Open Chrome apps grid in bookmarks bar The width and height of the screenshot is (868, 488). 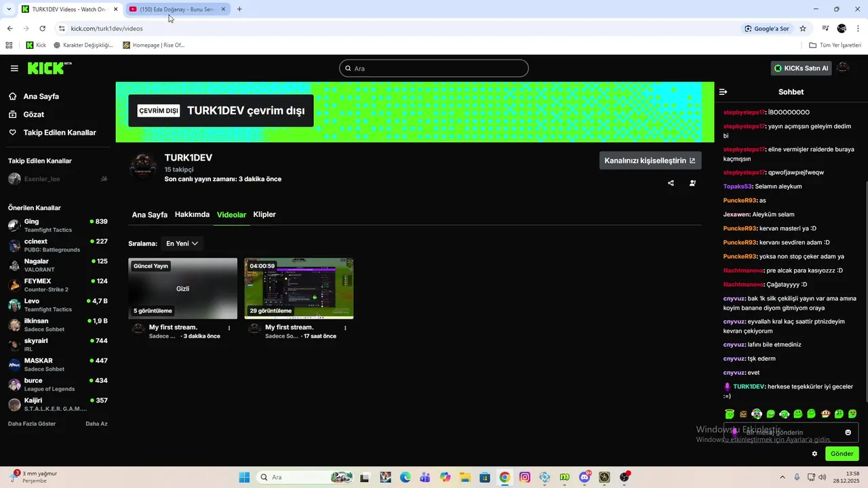pos(9,45)
